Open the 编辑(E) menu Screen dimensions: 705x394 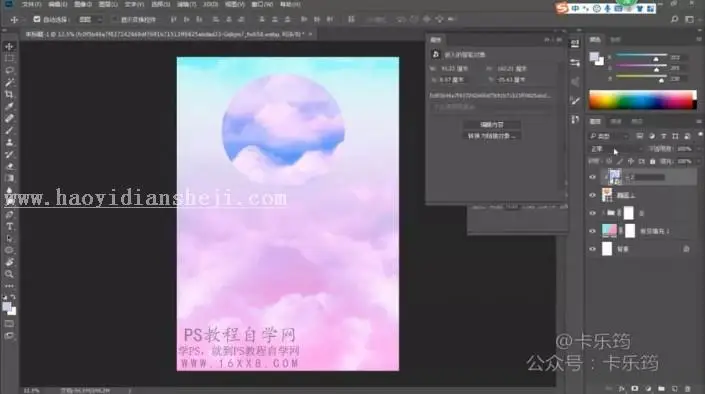[58, 4]
